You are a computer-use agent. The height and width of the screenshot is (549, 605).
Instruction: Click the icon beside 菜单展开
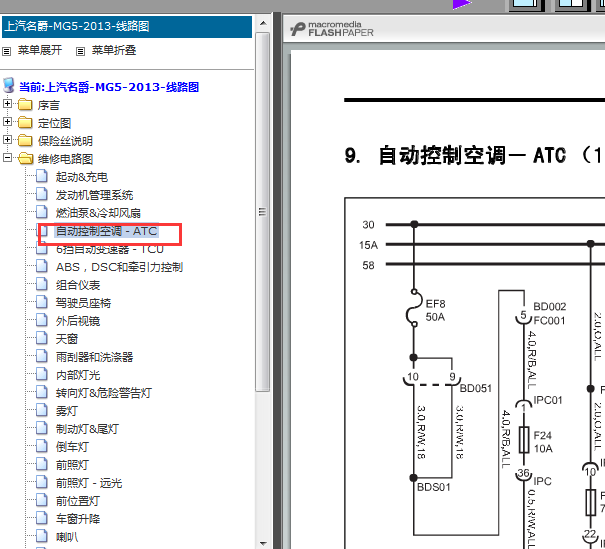tap(7, 51)
